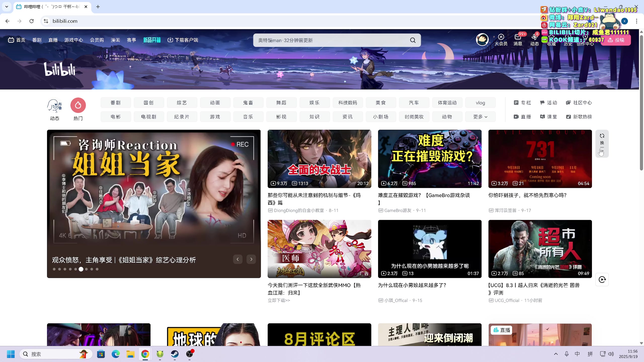Select 会员购 in the top navigation

coord(97,40)
